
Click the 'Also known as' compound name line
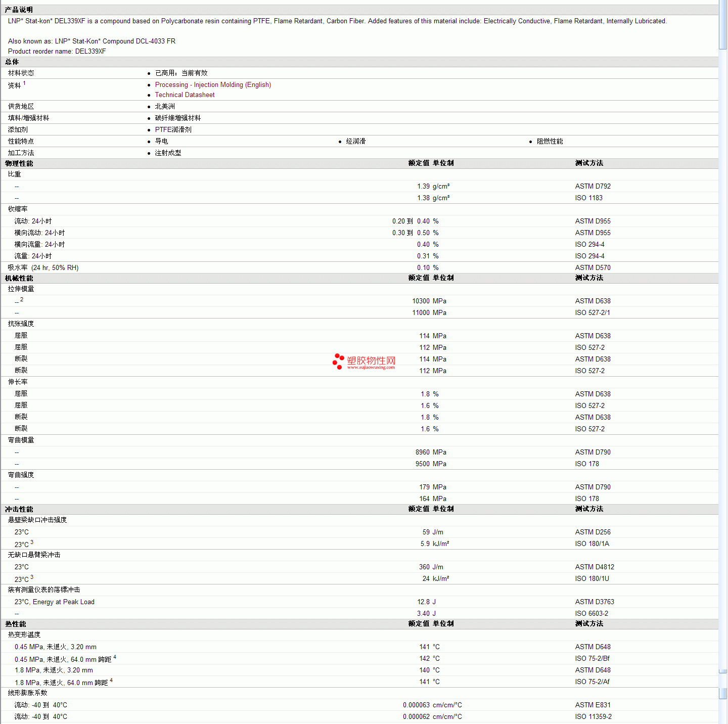(x=92, y=41)
